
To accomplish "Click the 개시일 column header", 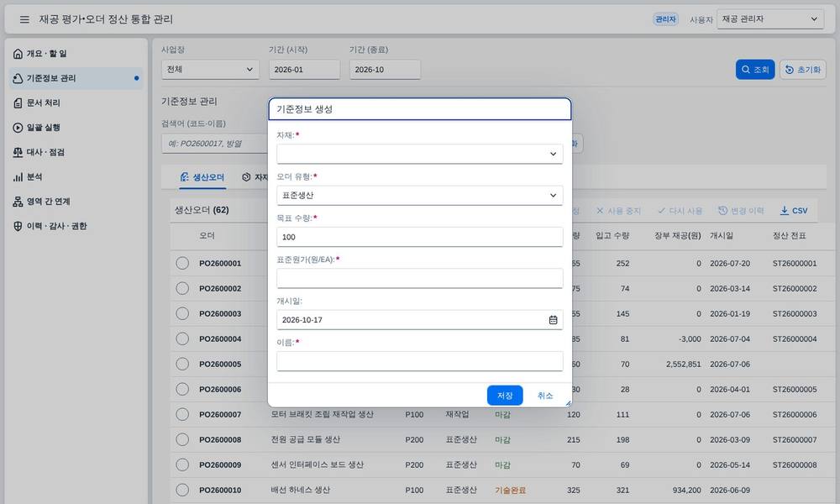I will pos(721,236).
